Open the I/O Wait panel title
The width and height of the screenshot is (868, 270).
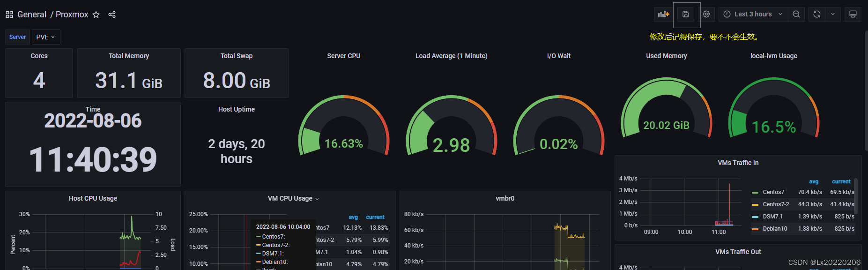pyautogui.click(x=559, y=56)
